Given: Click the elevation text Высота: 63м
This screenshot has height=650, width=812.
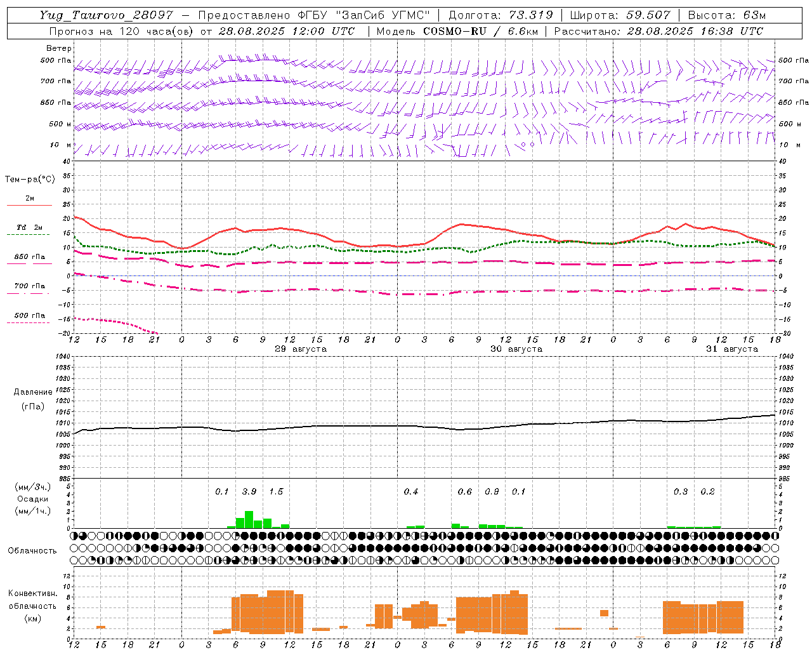Looking at the screenshot, I should click(726, 15).
